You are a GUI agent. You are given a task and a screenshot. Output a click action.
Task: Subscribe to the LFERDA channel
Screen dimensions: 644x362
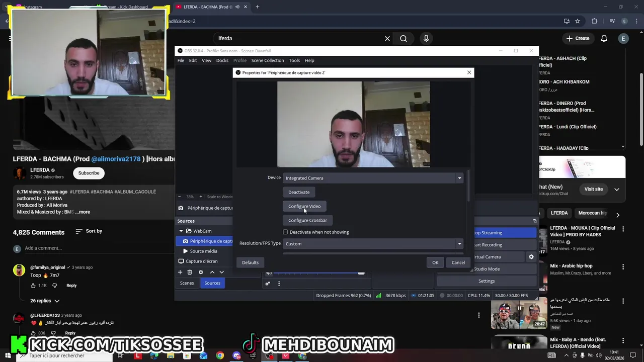(x=89, y=173)
